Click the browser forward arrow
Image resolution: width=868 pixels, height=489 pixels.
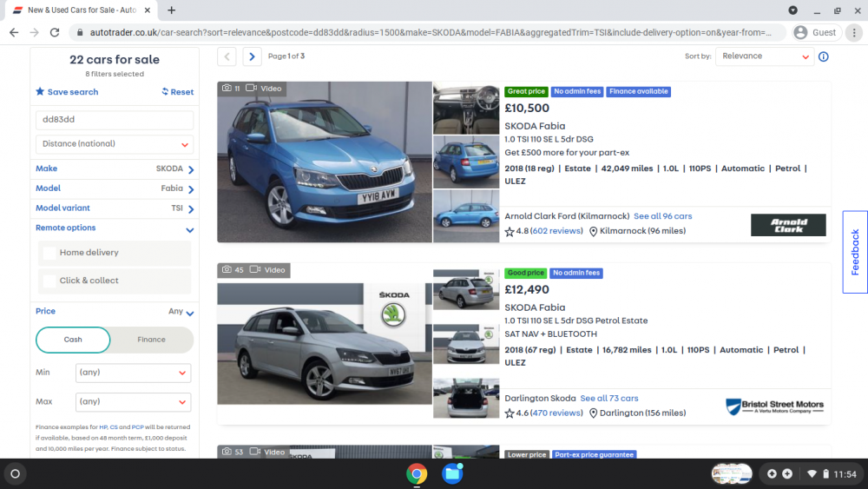(35, 33)
